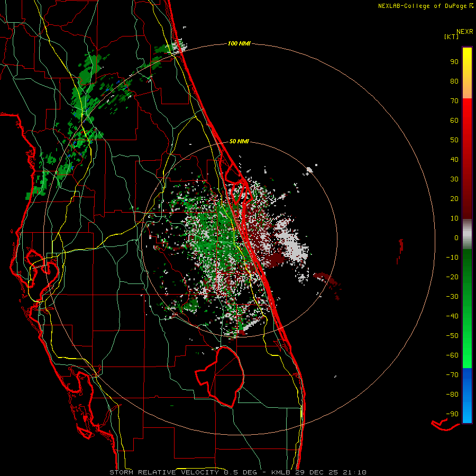The width and height of the screenshot is (476, 476).
Task: Click the 0 value on velocity scale
Action: (x=456, y=238)
